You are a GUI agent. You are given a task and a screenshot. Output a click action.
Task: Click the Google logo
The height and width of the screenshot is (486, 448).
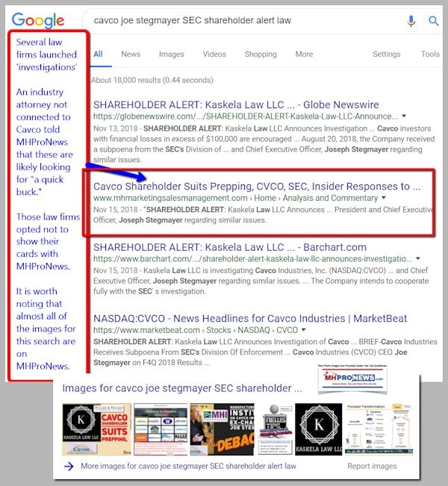point(38,20)
